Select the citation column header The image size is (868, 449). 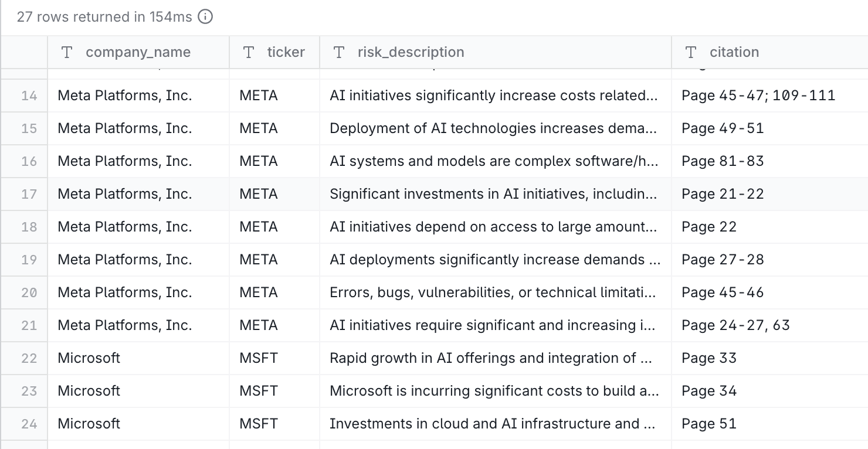(x=734, y=52)
